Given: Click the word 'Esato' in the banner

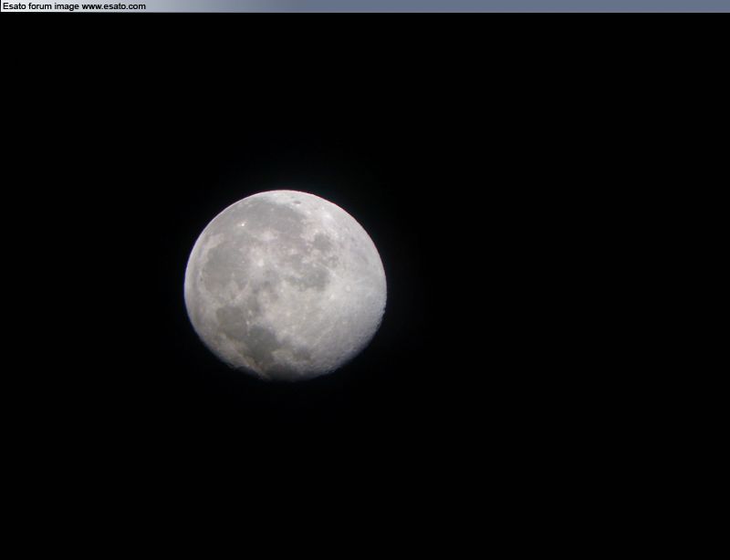Looking at the screenshot, I should 15,6.
